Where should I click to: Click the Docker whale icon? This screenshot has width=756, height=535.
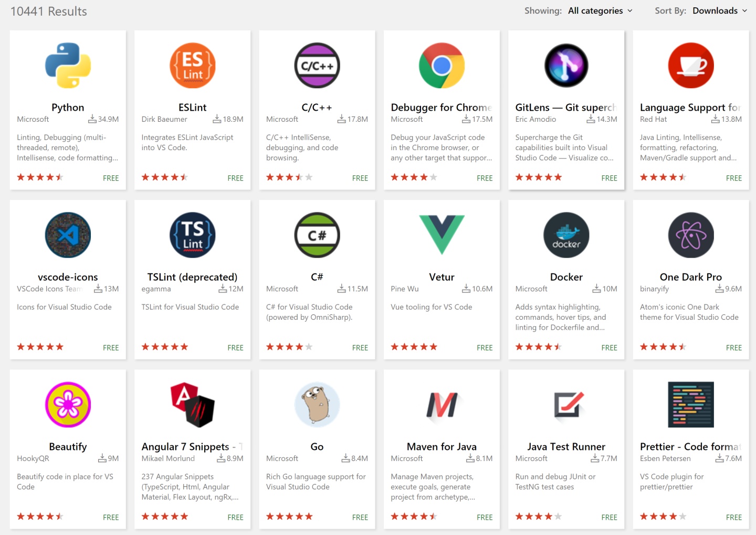point(566,235)
